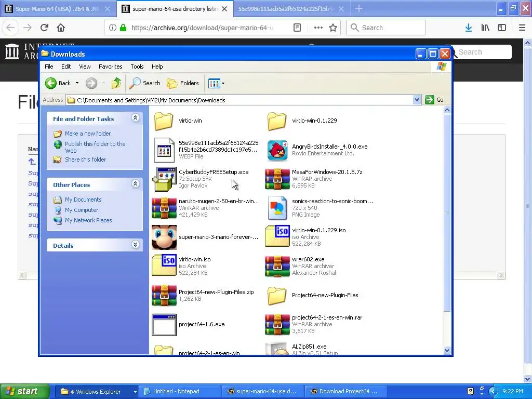Select the wrar602.exe WinRAR icon
The height and width of the screenshot is (399, 532).
click(x=277, y=267)
